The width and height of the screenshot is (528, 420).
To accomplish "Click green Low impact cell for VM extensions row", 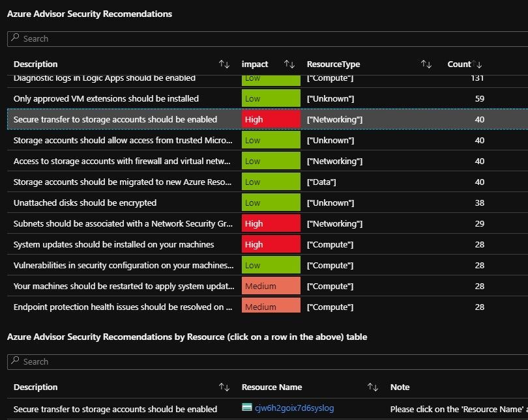I will tap(271, 98).
